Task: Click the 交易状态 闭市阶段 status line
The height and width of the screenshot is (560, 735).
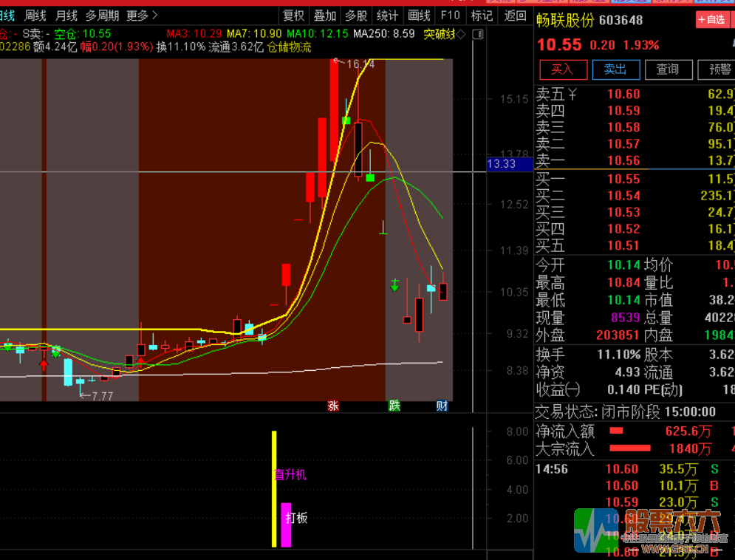Action: (x=626, y=412)
